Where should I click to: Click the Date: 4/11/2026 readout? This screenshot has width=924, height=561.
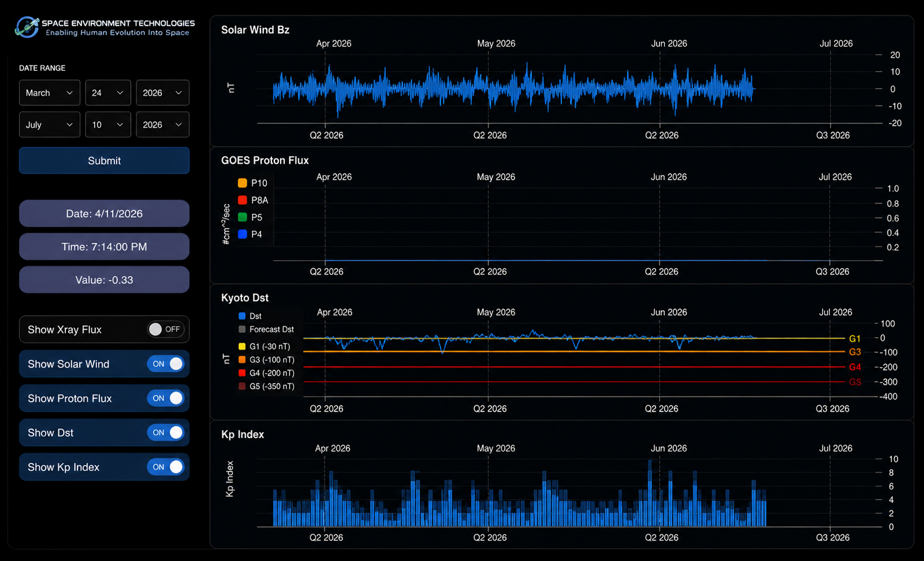click(104, 214)
